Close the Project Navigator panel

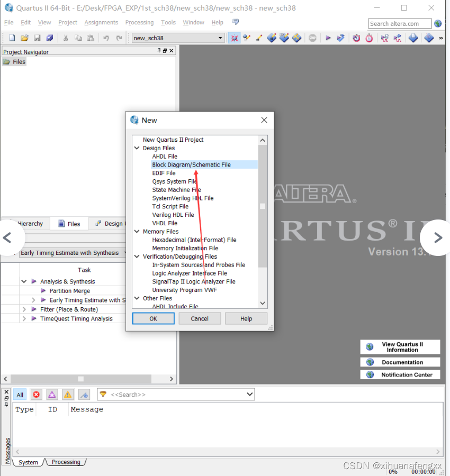[x=172, y=51]
